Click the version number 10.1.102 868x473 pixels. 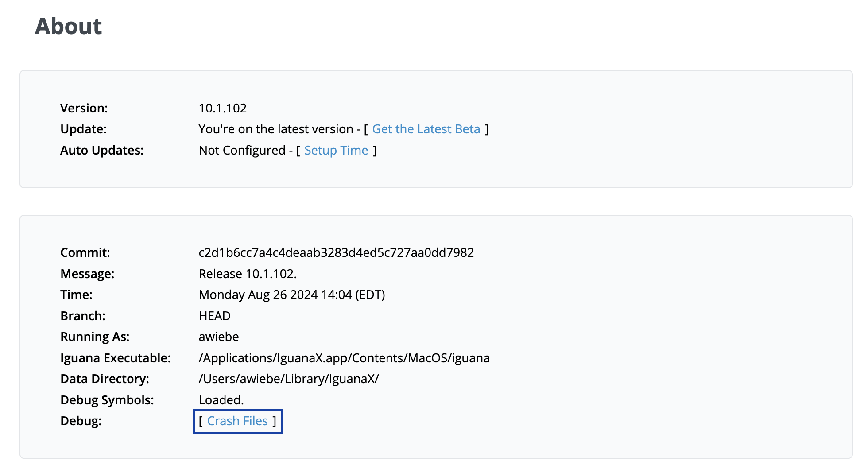coord(222,109)
